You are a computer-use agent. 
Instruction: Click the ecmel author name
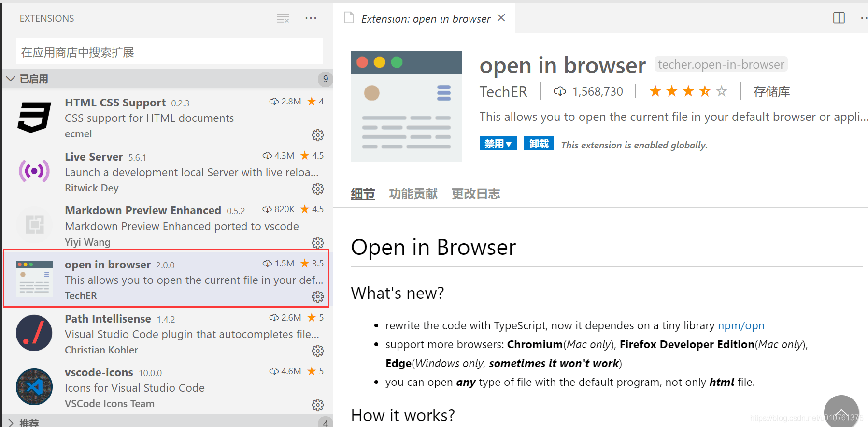(x=78, y=134)
